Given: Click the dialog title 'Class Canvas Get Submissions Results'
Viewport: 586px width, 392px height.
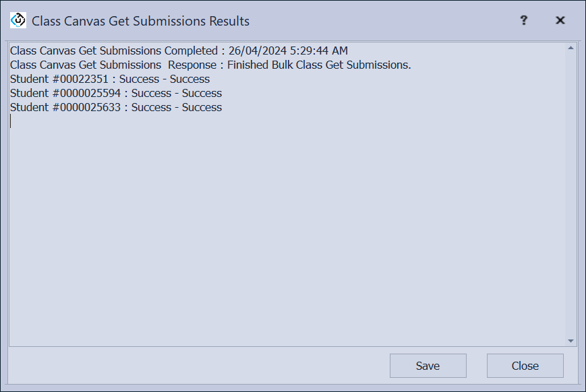Looking at the screenshot, I should coord(140,21).
